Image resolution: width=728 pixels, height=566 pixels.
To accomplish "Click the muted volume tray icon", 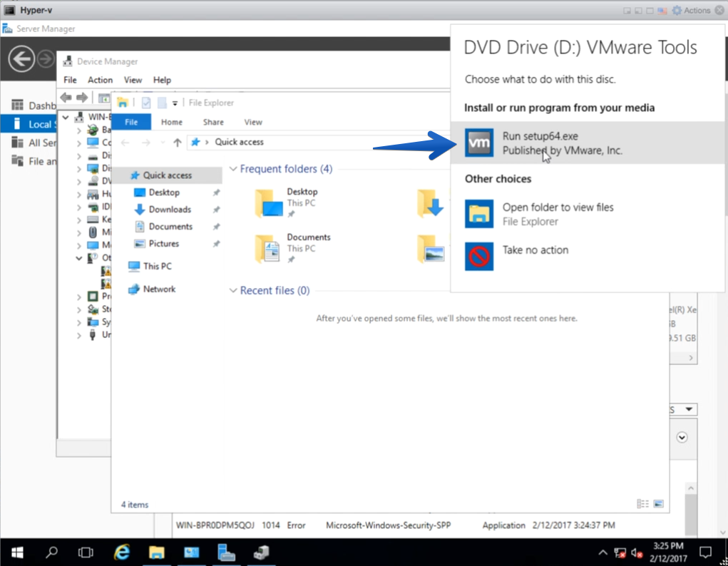I will pyautogui.click(x=637, y=552).
